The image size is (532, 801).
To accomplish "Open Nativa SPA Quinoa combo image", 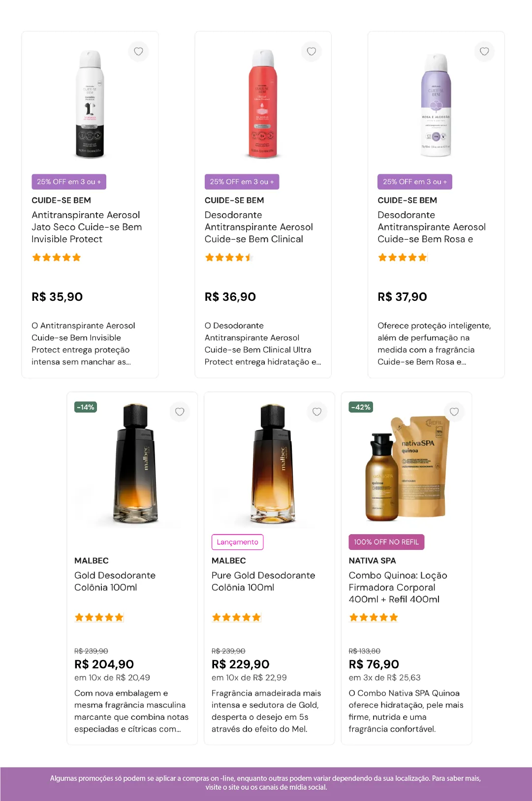I will [x=407, y=468].
